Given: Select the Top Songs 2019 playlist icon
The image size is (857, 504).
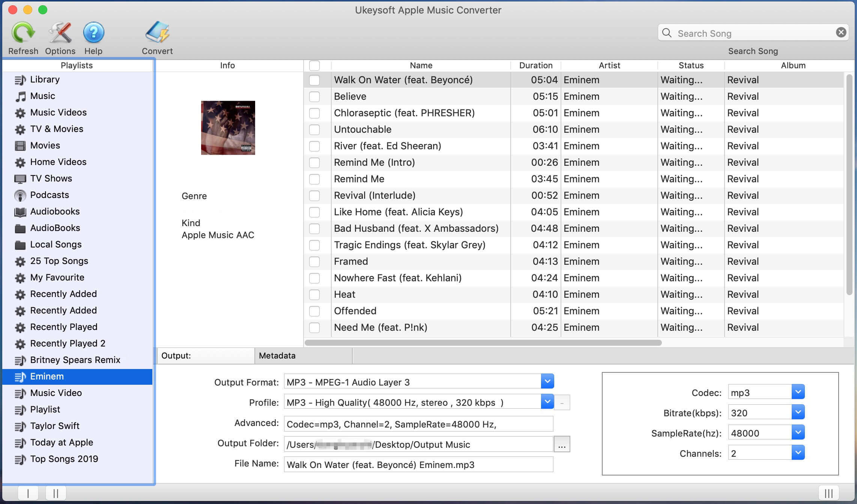Looking at the screenshot, I should tap(20, 459).
